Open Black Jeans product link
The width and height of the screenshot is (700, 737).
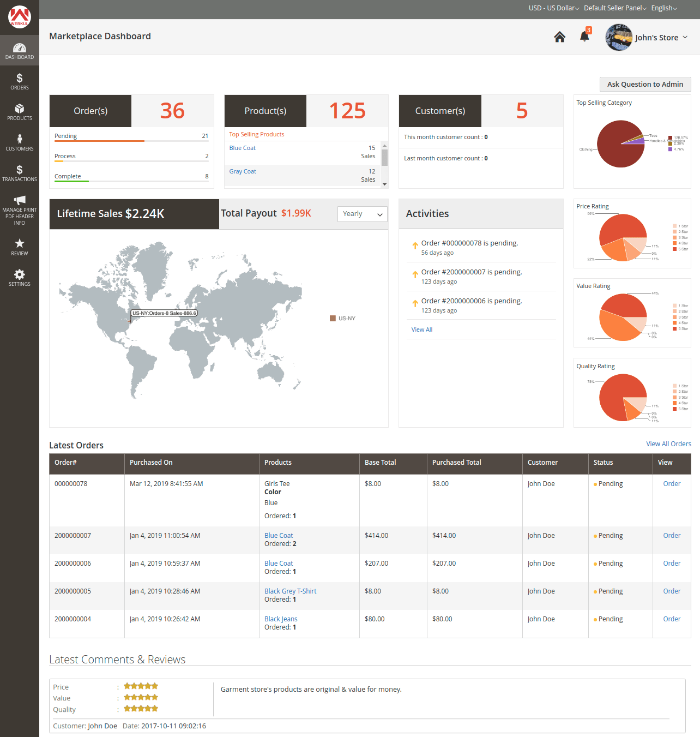[x=281, y=619]
